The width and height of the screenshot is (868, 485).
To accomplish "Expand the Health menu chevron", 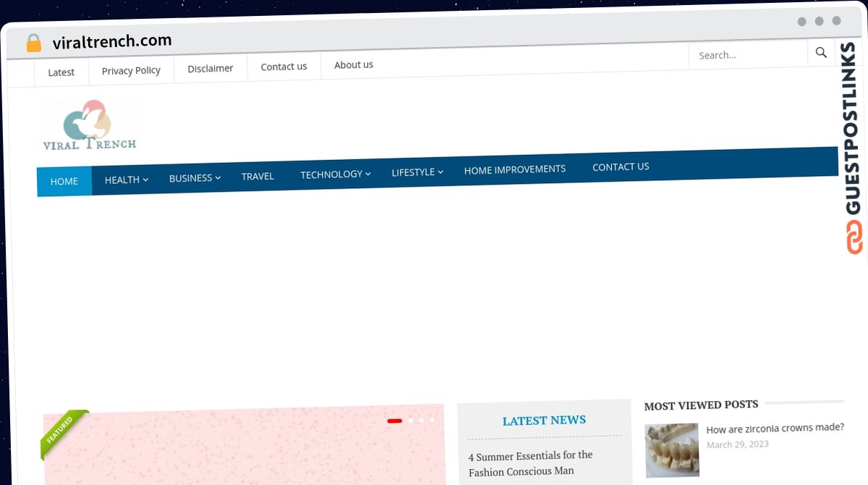I will click(x=145, y=180).
